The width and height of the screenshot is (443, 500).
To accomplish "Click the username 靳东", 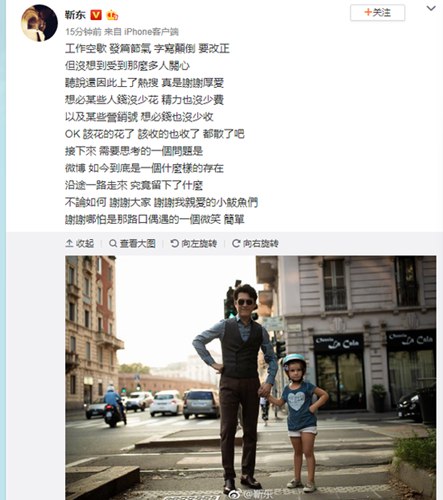I will tap(75, 15).
